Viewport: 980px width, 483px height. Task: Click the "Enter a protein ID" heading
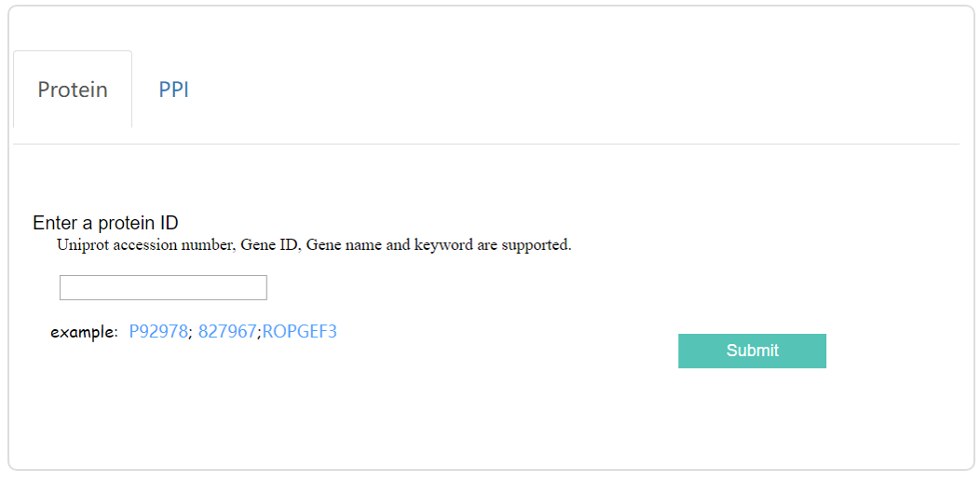105,223
